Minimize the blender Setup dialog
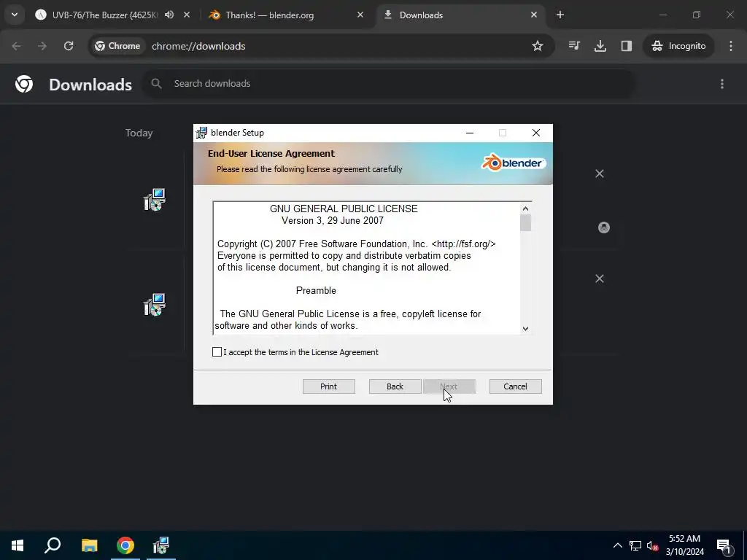Image resolution: width=747 pixels, height=560 pixels. pyautogui.click(x=470, y=133)
